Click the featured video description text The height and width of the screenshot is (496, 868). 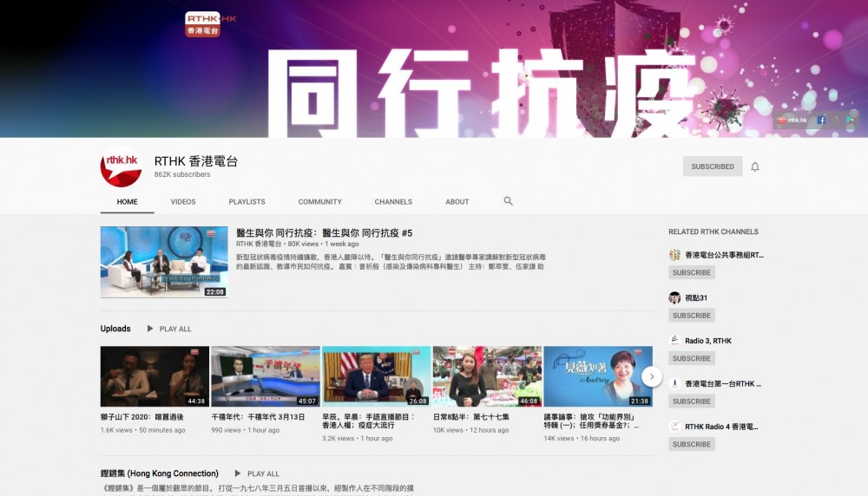(x=391, y=262)
